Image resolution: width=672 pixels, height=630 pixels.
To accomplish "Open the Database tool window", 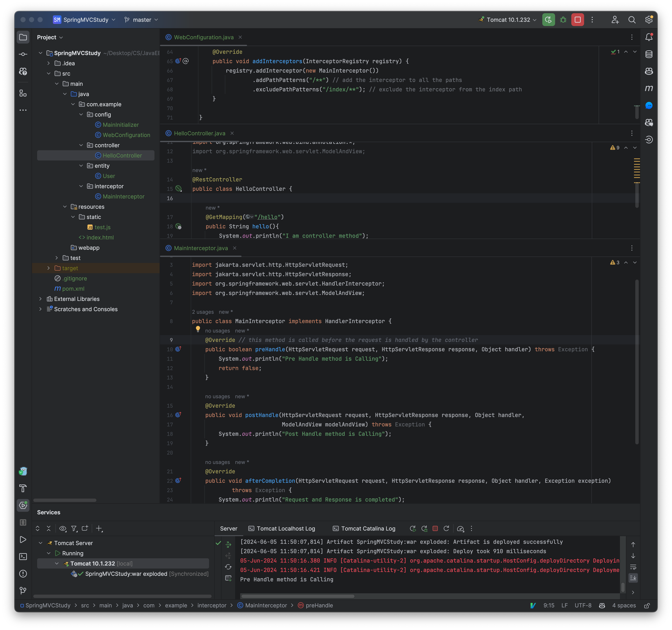I will tap(649, 54).
